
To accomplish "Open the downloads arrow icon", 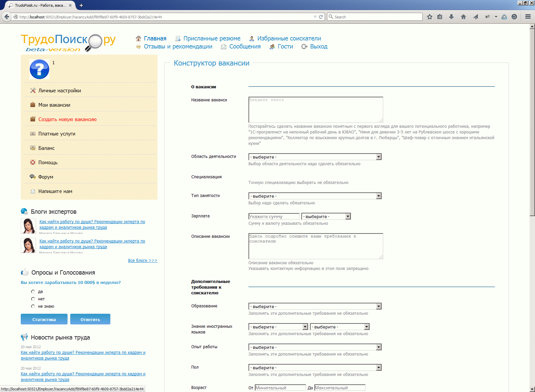I will (x=451, y=17).
